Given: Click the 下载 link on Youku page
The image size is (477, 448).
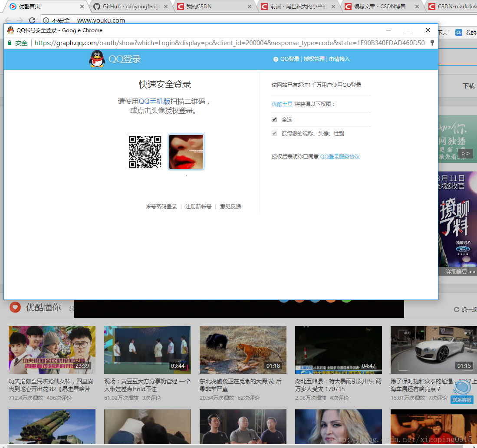Looking at the screenshot, I should 469,86.
